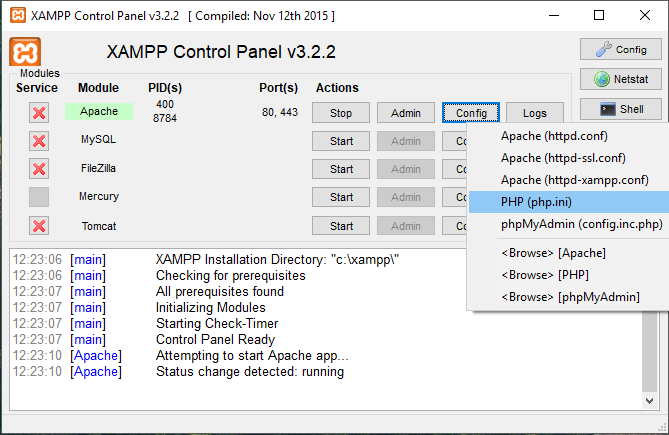
Task: Open global Config with the wrench icon
Action: pos(620,49)
